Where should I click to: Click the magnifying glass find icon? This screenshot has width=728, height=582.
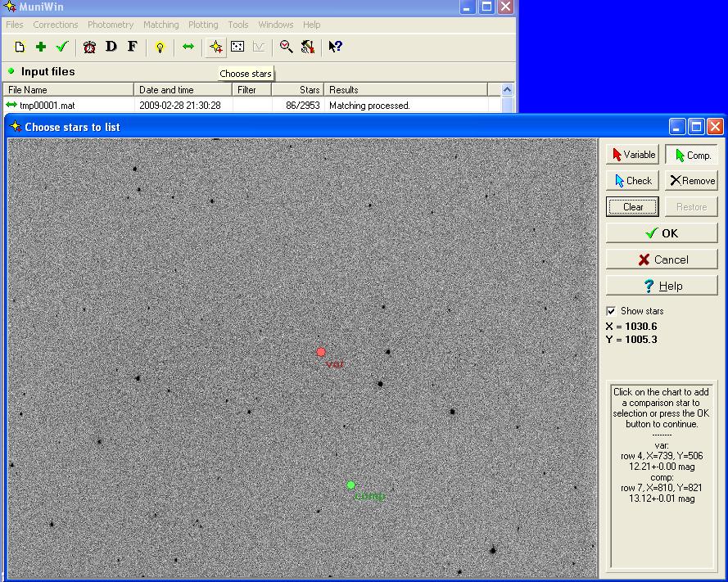coord(286,47)
